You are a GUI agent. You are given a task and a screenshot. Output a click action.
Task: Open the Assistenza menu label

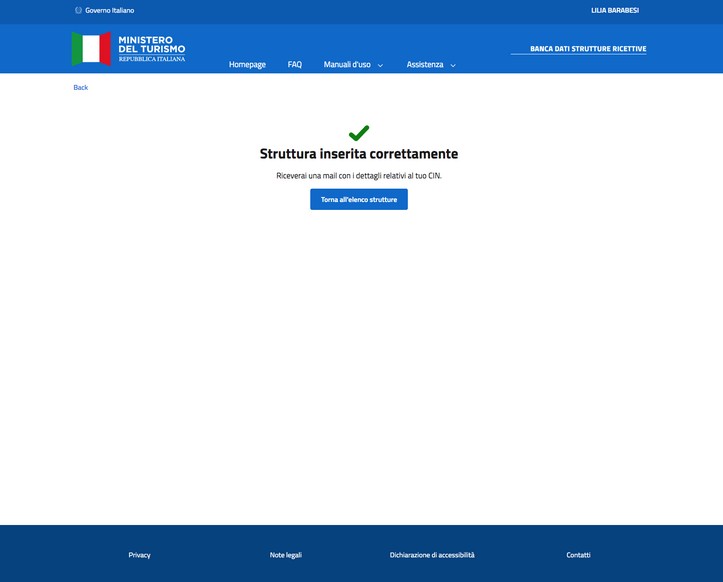coord(424,65)
